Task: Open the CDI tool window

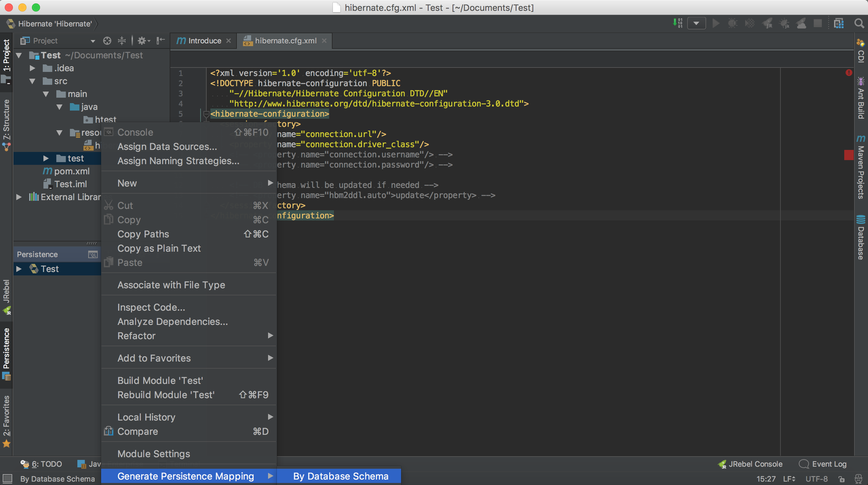Action: click(x=861, y=51)
